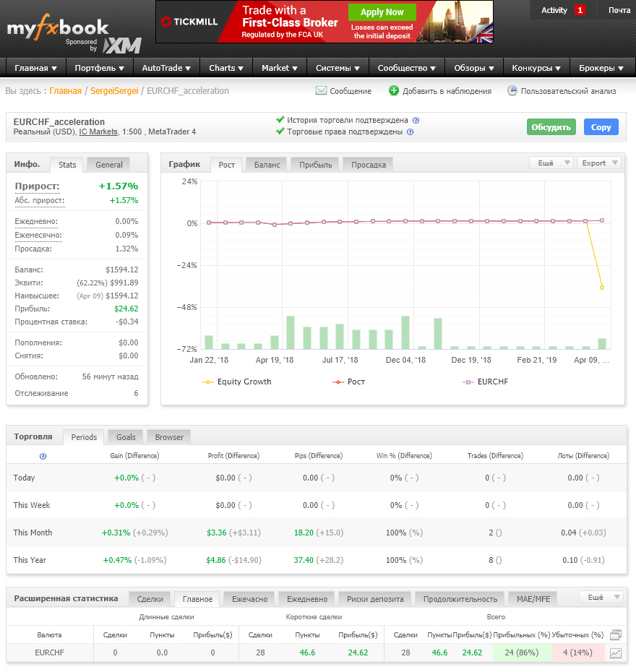The image size is (636, 672).
Task: Toggle EURCHF series in chart legend
Action: tap(486, 382)
